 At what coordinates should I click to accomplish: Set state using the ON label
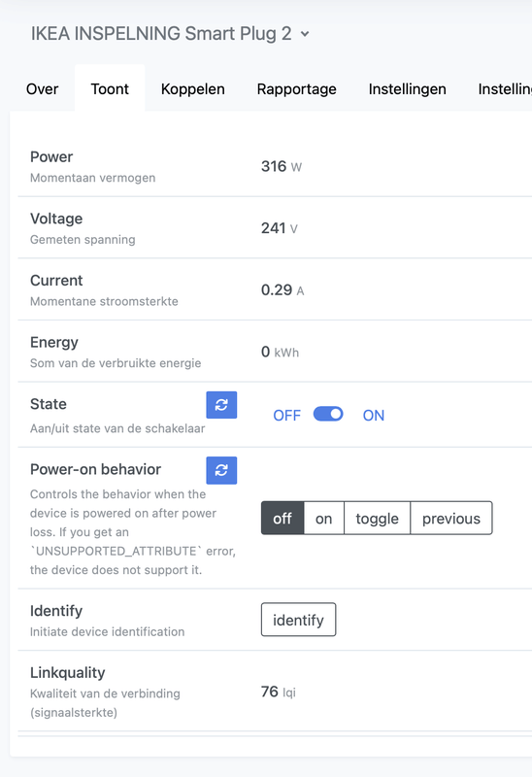tap(374, 416)
